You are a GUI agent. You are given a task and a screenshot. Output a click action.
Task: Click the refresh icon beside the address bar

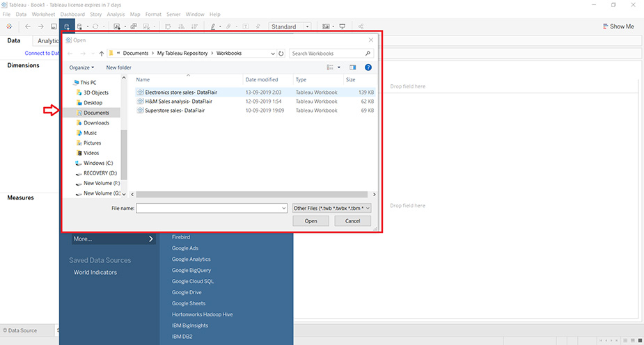pos(281,54)
